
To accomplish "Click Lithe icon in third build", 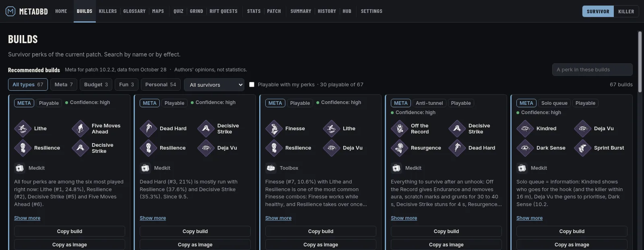I will tap(332, 129).
